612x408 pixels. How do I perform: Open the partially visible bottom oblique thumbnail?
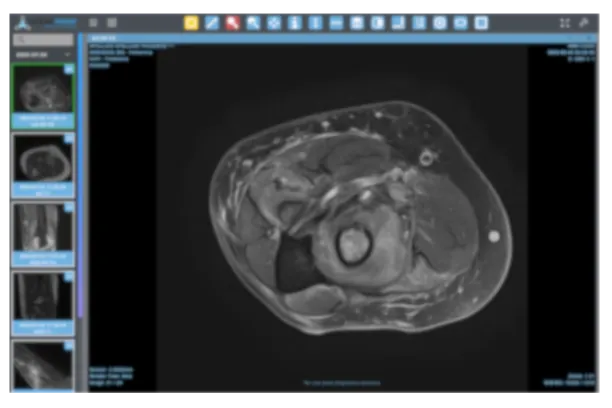click(x=43, y=365)
